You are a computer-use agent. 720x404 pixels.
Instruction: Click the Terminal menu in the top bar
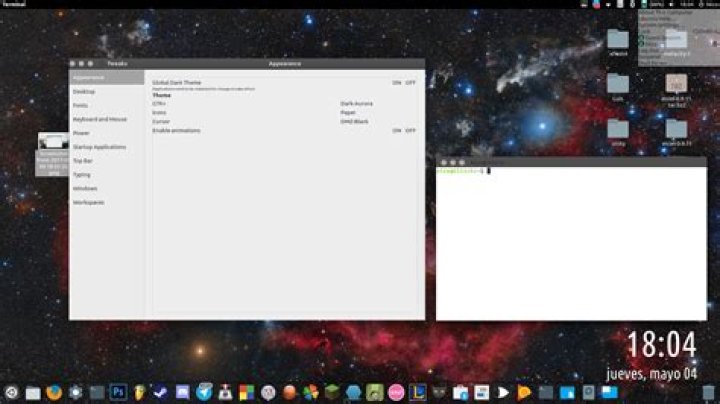[x=14, y=4]
